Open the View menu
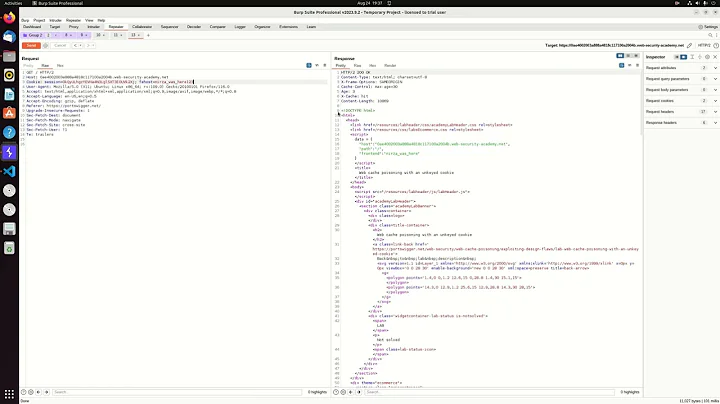 click(x=89, y=20)
